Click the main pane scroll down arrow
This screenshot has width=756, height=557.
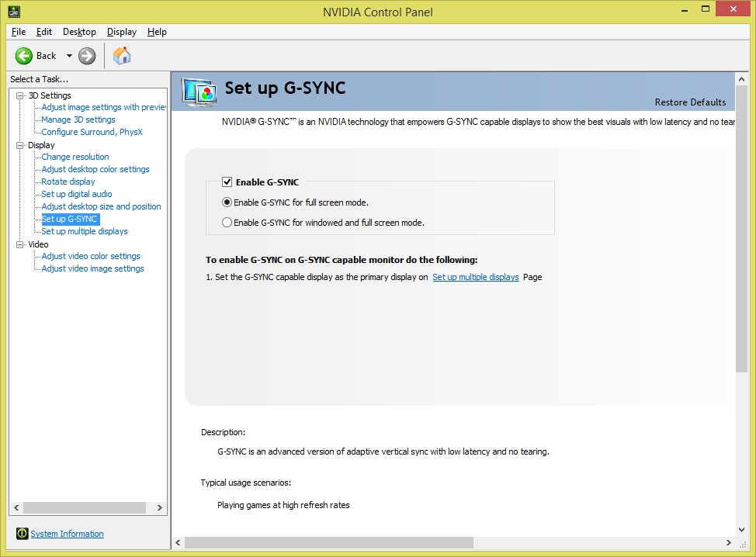point(741,530)
